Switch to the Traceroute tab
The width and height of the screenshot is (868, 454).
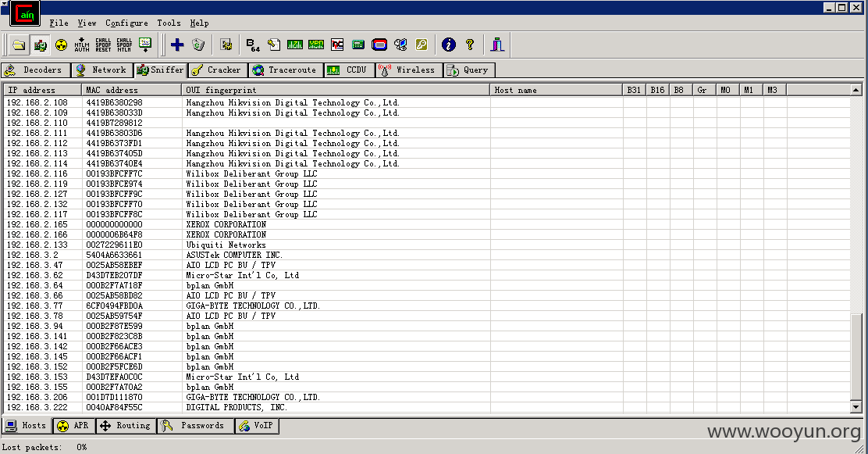[286, 70]
